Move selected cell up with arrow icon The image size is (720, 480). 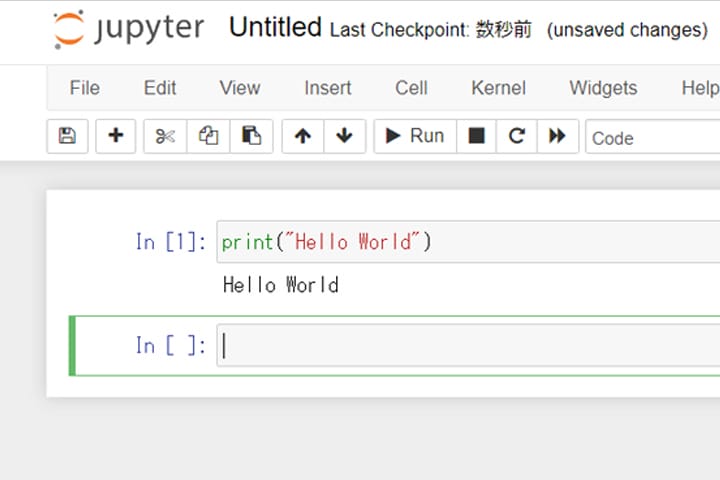click(302, 136)
